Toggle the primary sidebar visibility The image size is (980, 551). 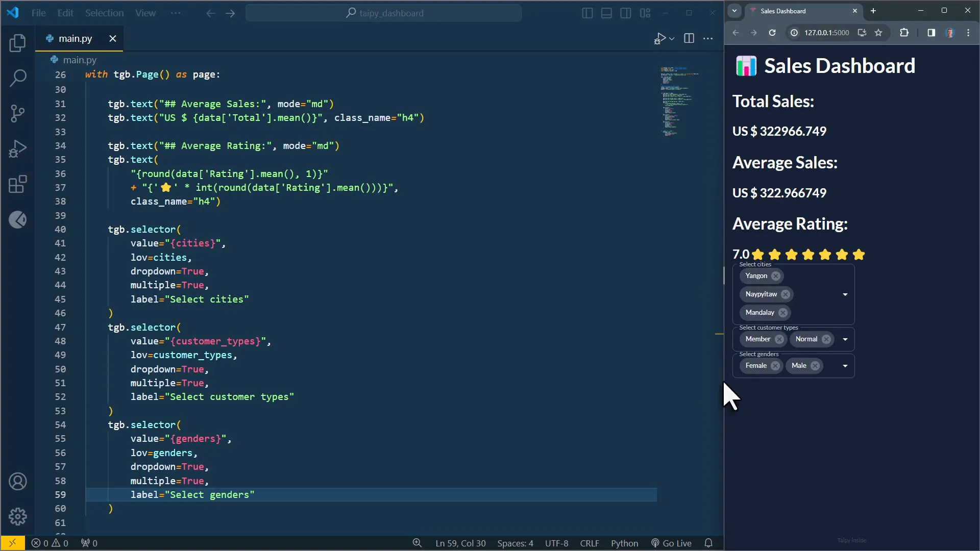tap(587, 13)
